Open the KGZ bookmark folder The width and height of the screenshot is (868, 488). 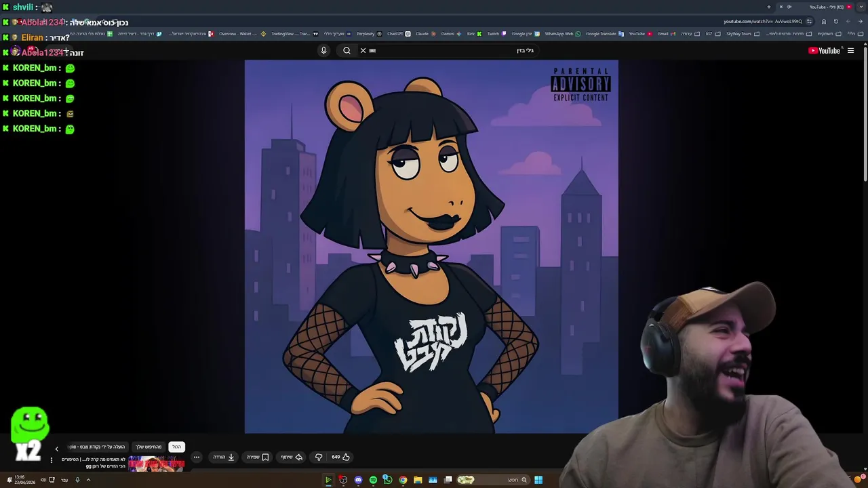point(713,34)
